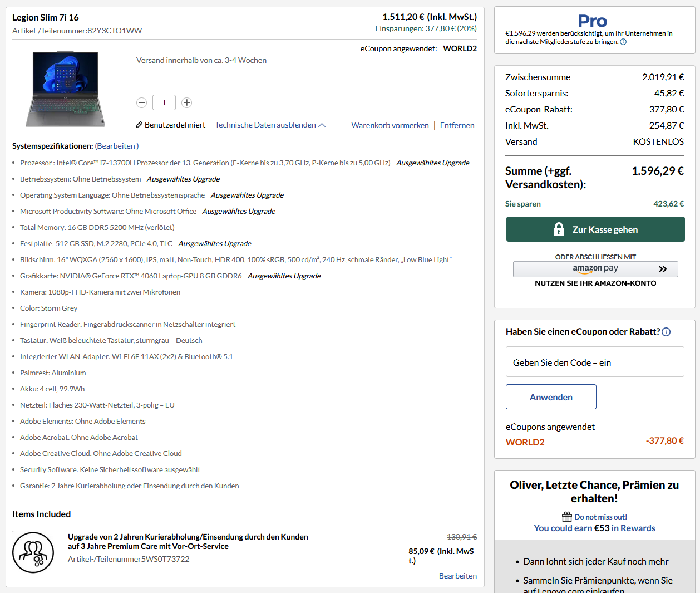Click the double arrow on amazon pay
The image size is (700, 593).
pyautogui.click(x=663, y=269)
